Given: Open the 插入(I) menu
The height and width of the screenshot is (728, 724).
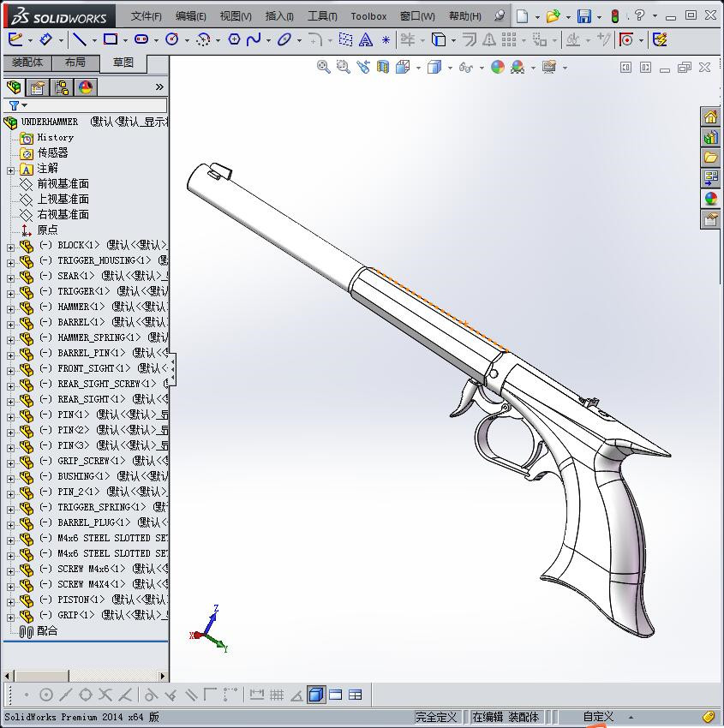Looking at the screenshot, I should 279,16.
